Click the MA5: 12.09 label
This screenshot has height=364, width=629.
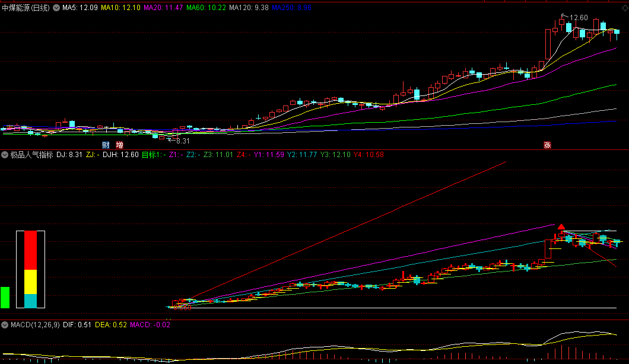pyautogui.click(x=80, y=8)
